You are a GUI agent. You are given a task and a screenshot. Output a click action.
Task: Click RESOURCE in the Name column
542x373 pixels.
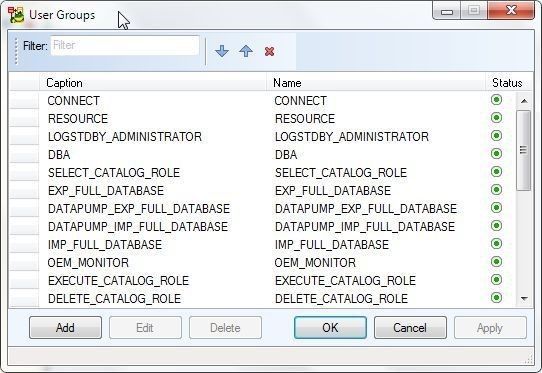[305, 119]
